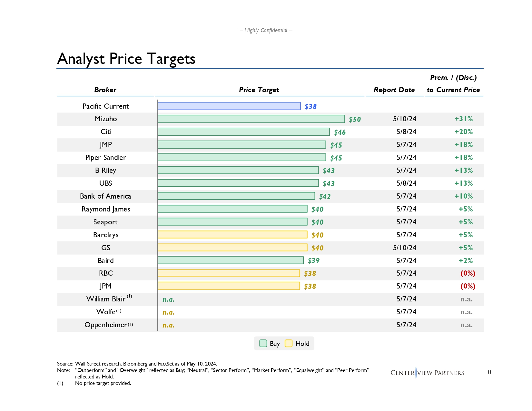Click the "+20%" premium for Citi

pos(464,132)
